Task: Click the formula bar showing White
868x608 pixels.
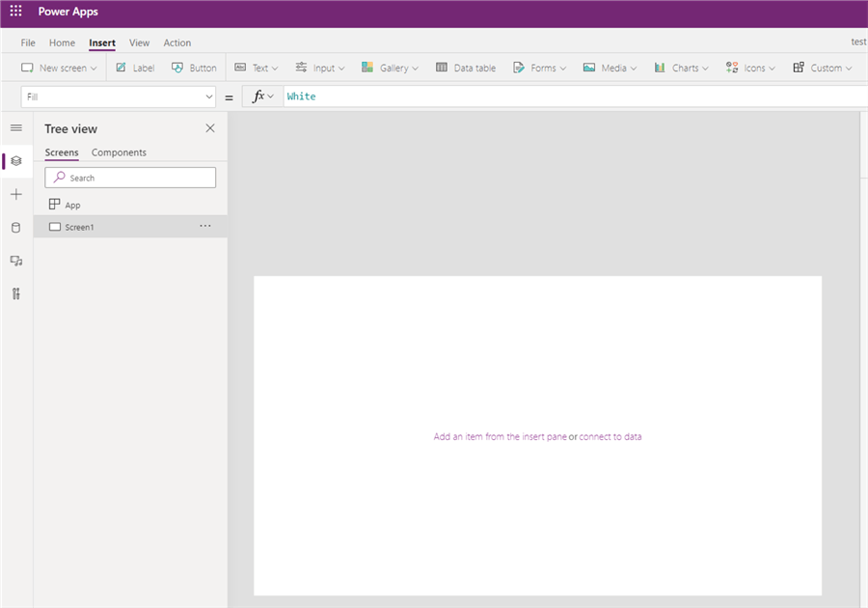Action: [575, 97]
